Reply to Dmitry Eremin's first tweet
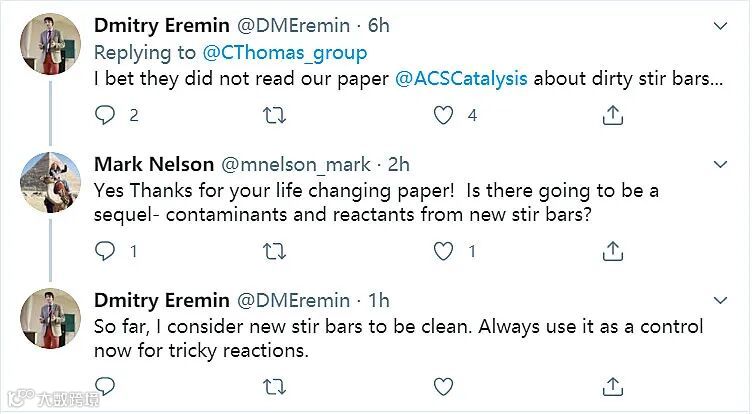This screenshot has width=752, height=414. pos(105,115)
